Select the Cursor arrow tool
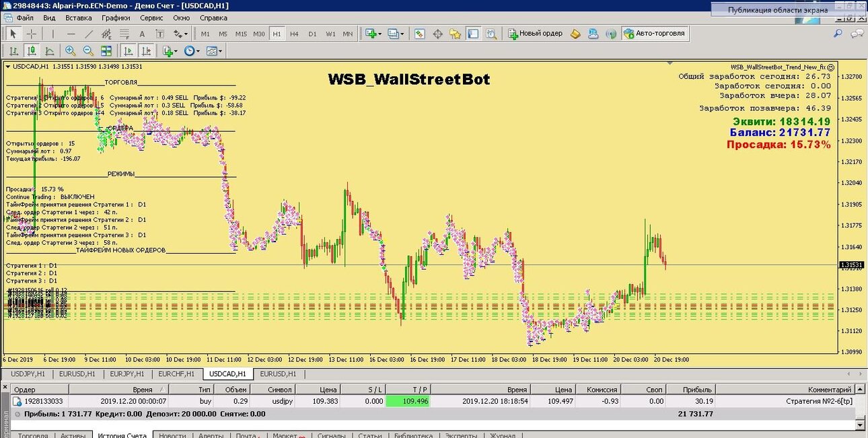This screenshot has height=438, width=868. point(13,34)
